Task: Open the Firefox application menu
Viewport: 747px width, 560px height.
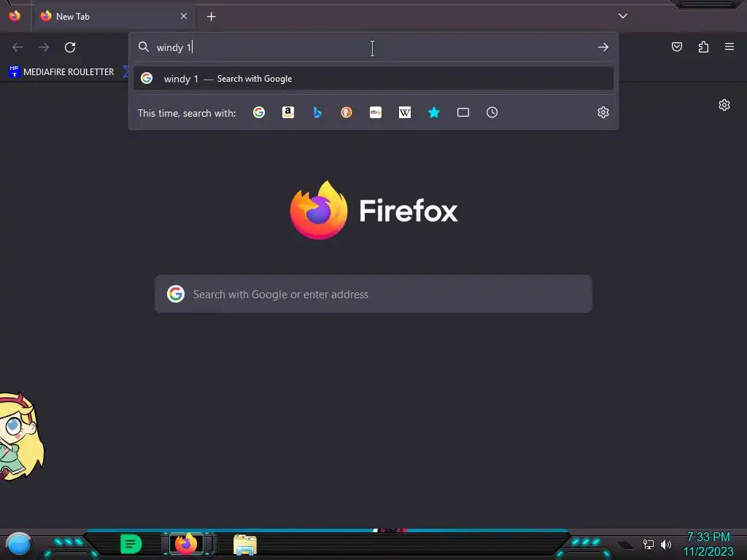Action: point(729,47)
